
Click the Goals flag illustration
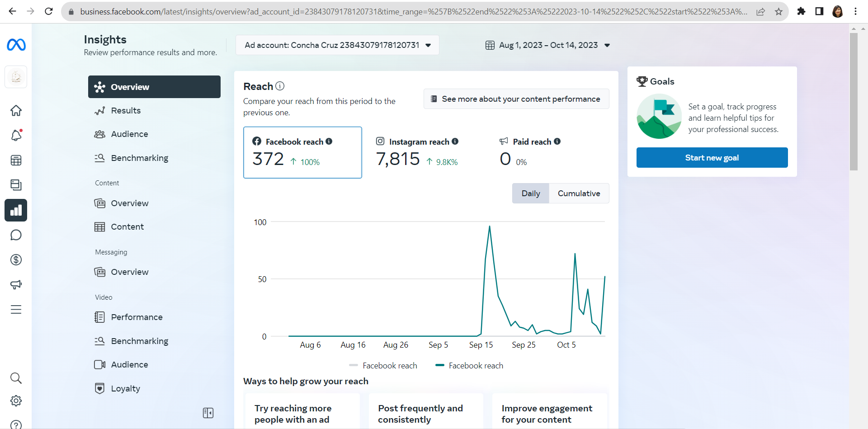tap(659, 116)
